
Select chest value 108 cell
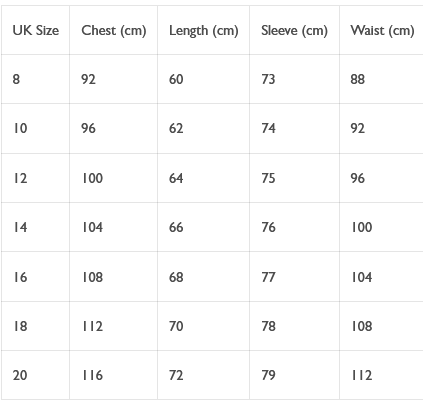[113, 277]
